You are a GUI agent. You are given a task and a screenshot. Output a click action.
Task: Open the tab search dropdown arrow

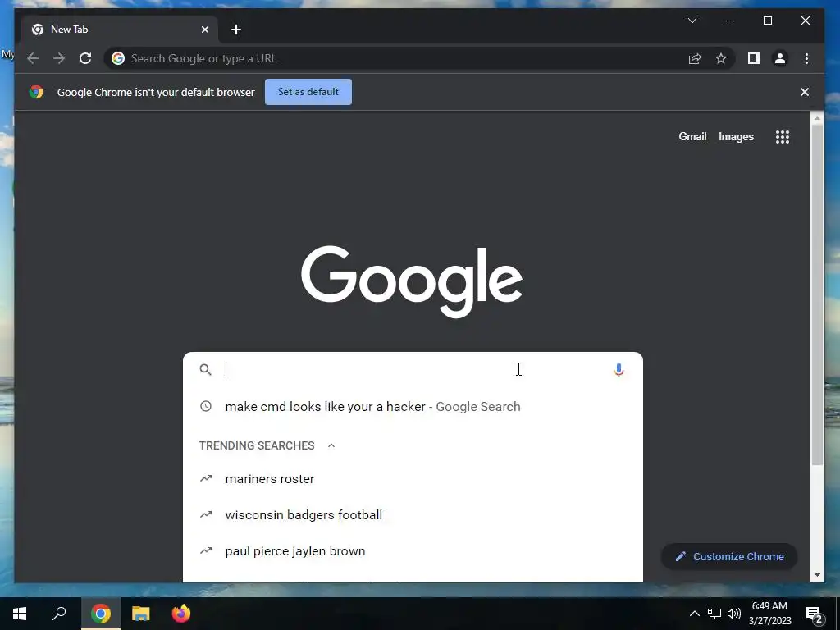pyautogui.click(x=692, y=21)
